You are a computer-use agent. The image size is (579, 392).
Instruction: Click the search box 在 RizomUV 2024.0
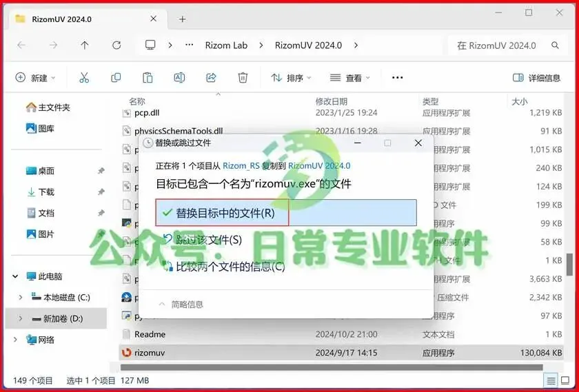click(508, 45)
